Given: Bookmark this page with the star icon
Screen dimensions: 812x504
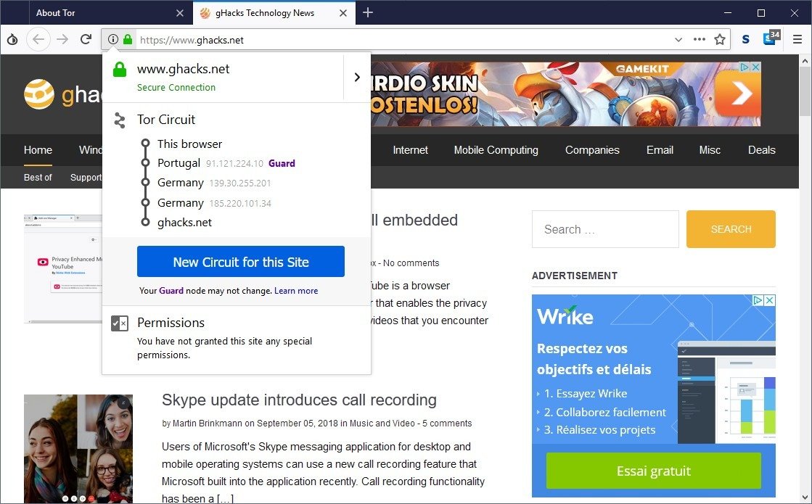Looking at the screenshot, I should 720,39.
